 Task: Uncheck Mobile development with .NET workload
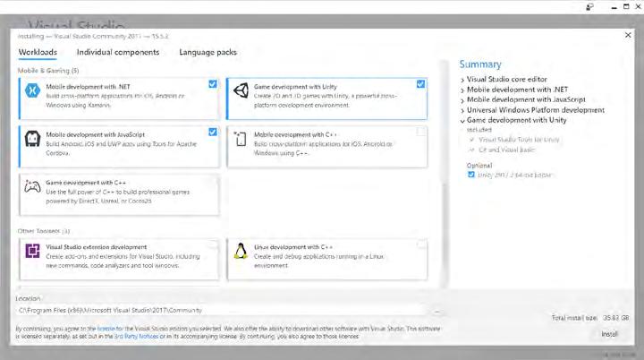click(212, 84)
